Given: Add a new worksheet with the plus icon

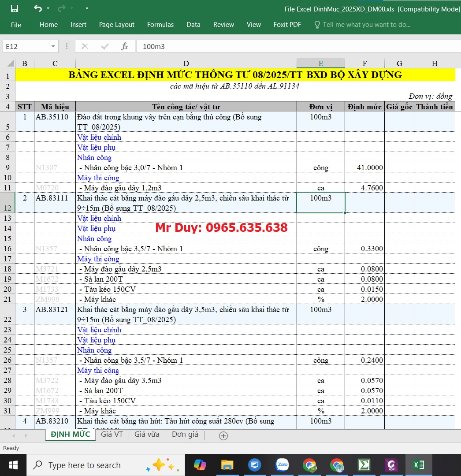Looking at the screenshot, I should (x=223, y=435).
